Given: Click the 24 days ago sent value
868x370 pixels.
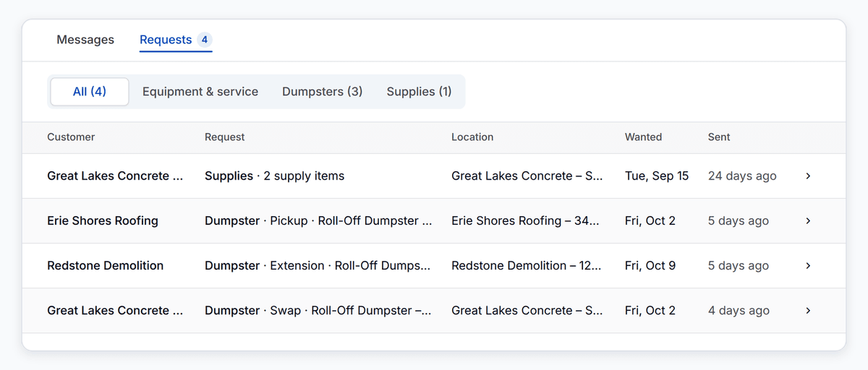Looking at the screenshot, I should coord(742,176).
